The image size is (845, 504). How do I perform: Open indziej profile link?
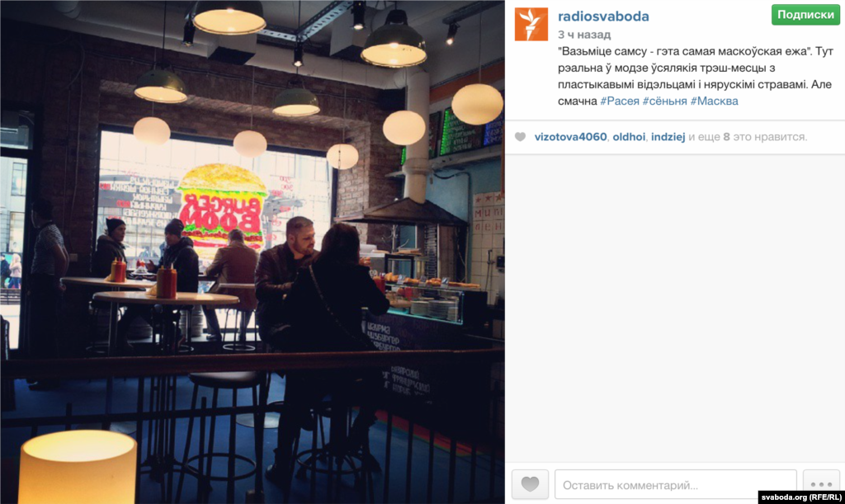668,137
